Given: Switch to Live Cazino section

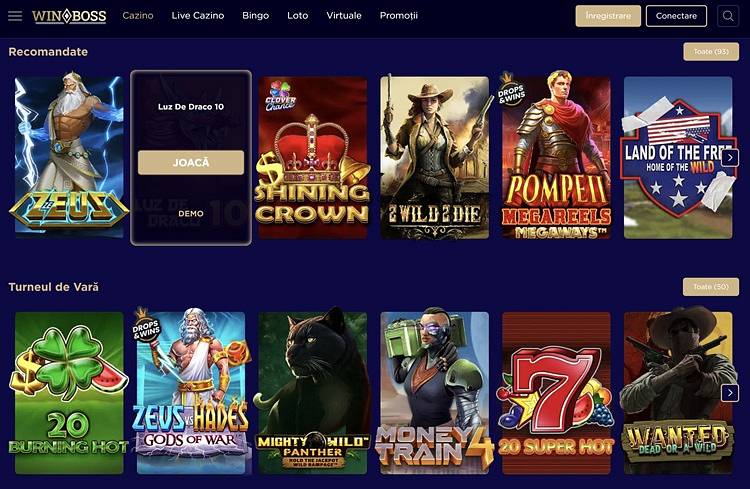Looking at the screenshot, I should 198,15.
